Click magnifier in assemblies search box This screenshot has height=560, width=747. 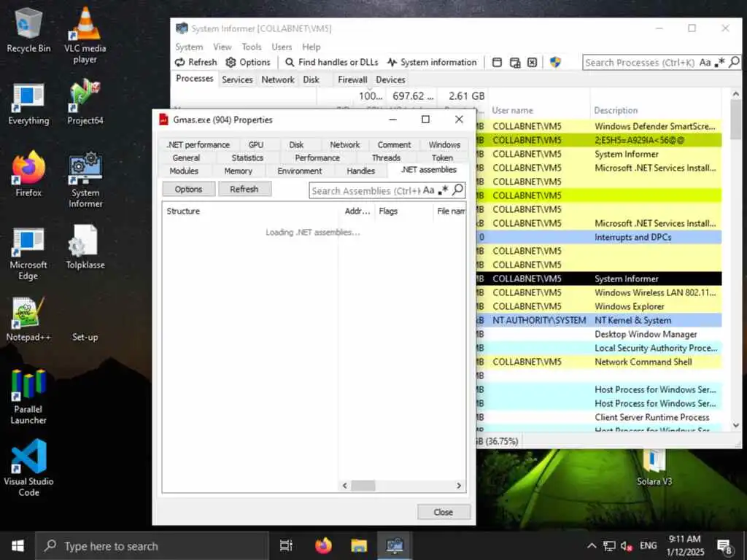tap(457, 190)
